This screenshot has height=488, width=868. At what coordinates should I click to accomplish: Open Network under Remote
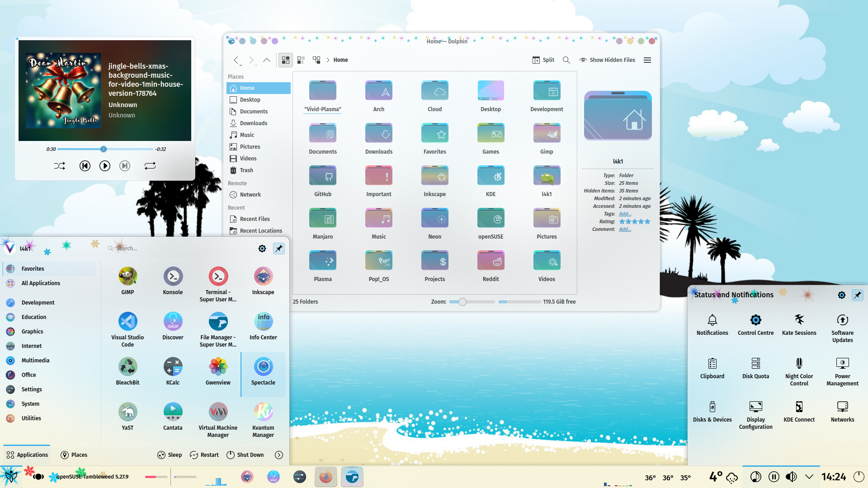pos(259,194)
